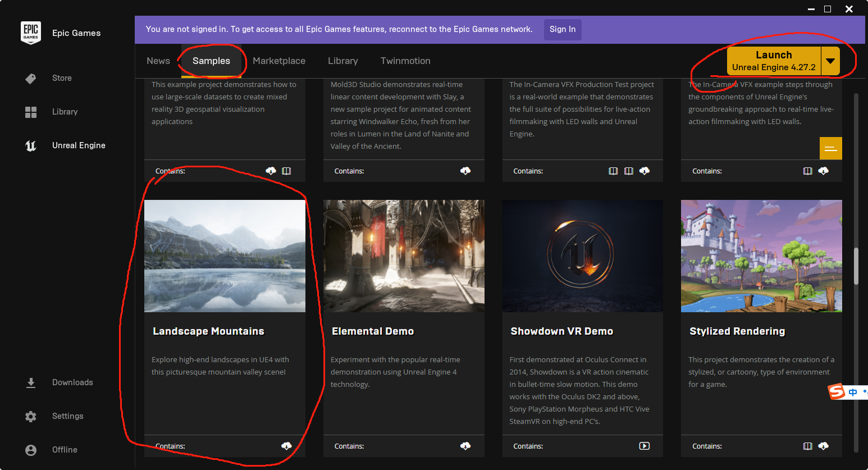Image resolution: width=868 pixels, height=470 pixels.
Task: Minimize the Epic Games Launcher window
Action: (x=811, y=9)
